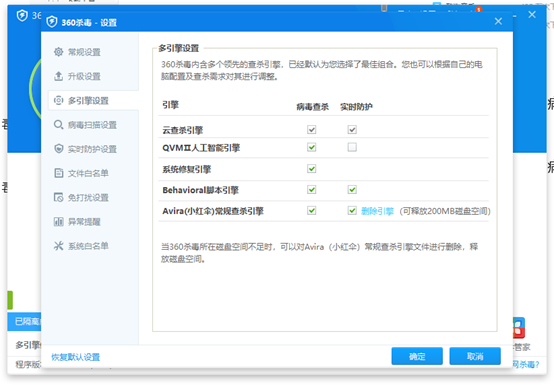The height and width of the screenshot is (385, 554).
Task: Click the 升级设置 upload icon
Action: tap(58, 76)
